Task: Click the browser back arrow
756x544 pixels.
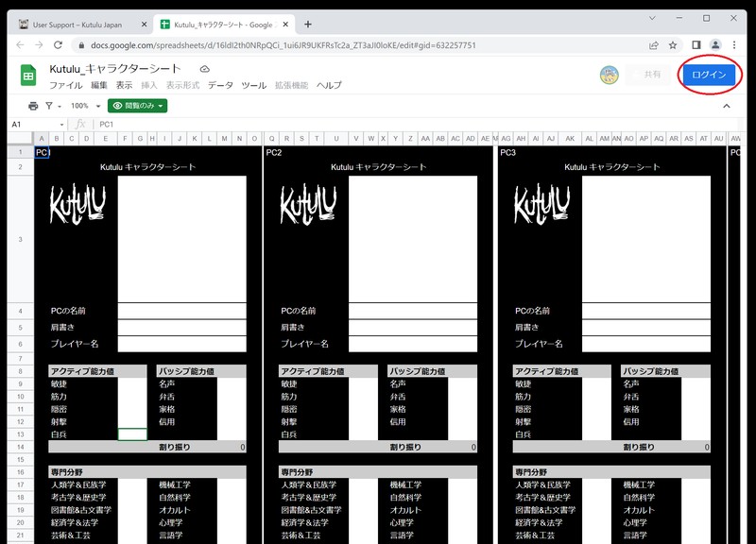Action: tap(20, 44)
